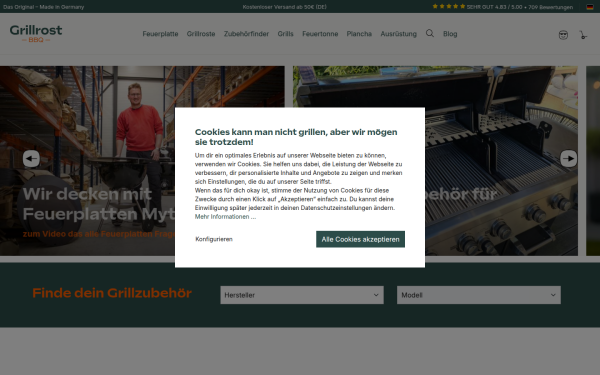Screen dimensions: 600x375
Task: Open Zubehörfinder menu item
Action: click(246, 34)
